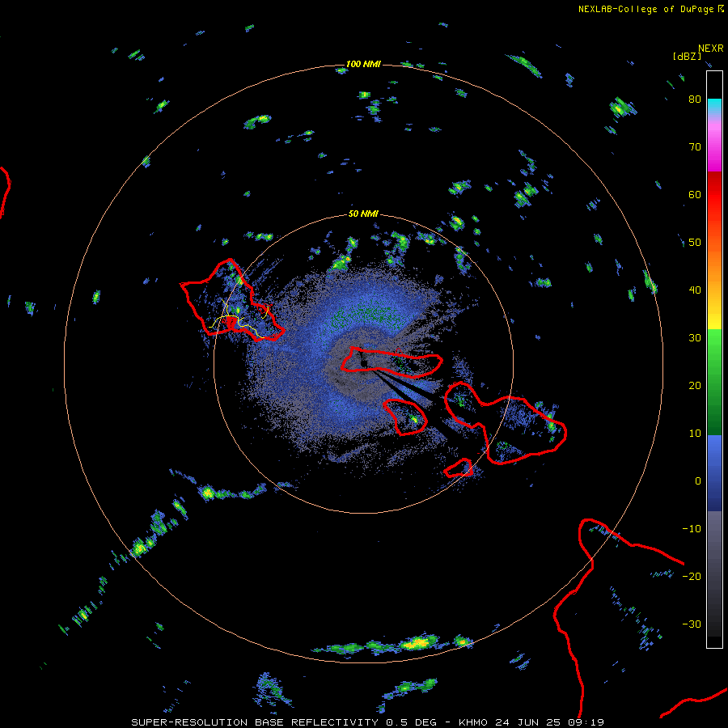Click the 70 value on the dBZ scale
Viewport: 728px width, 728px height.
[x=695, y=147]
